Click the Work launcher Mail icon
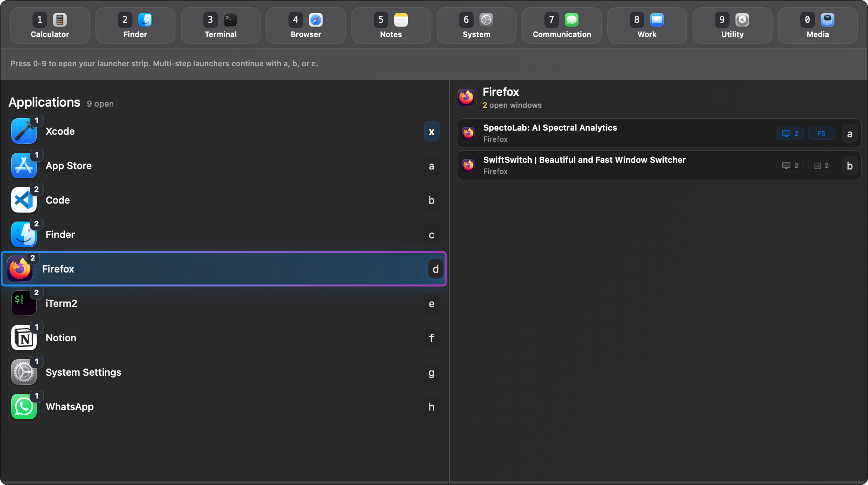This screenshot has height=485, width=868. [657, 20]
